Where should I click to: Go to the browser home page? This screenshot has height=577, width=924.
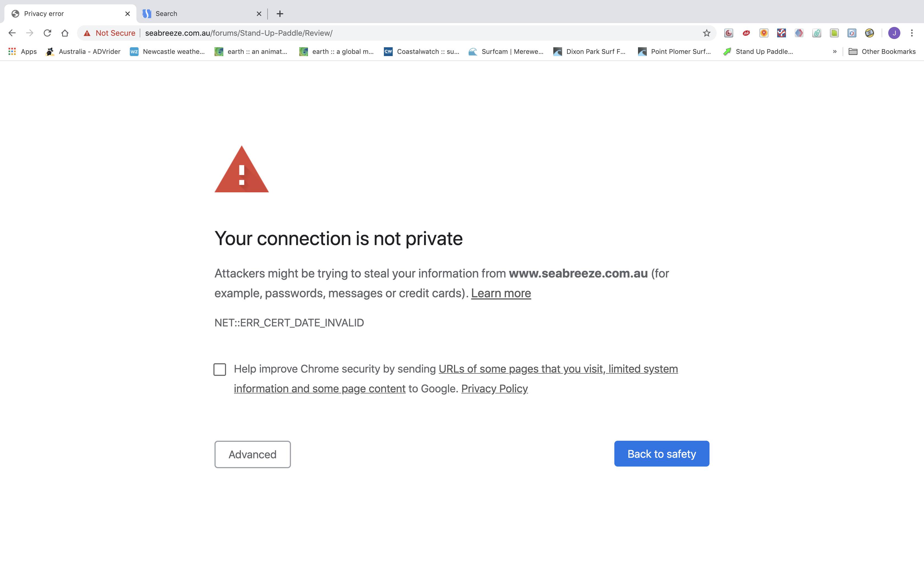[x=65, y=33]
